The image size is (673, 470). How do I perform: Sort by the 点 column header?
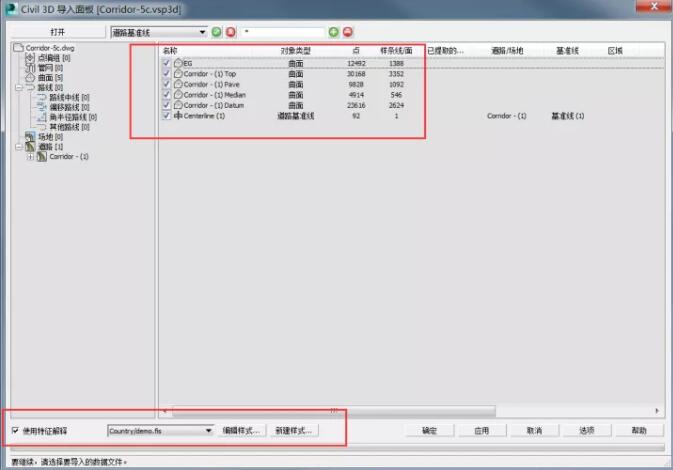click(x=356, y=51)
